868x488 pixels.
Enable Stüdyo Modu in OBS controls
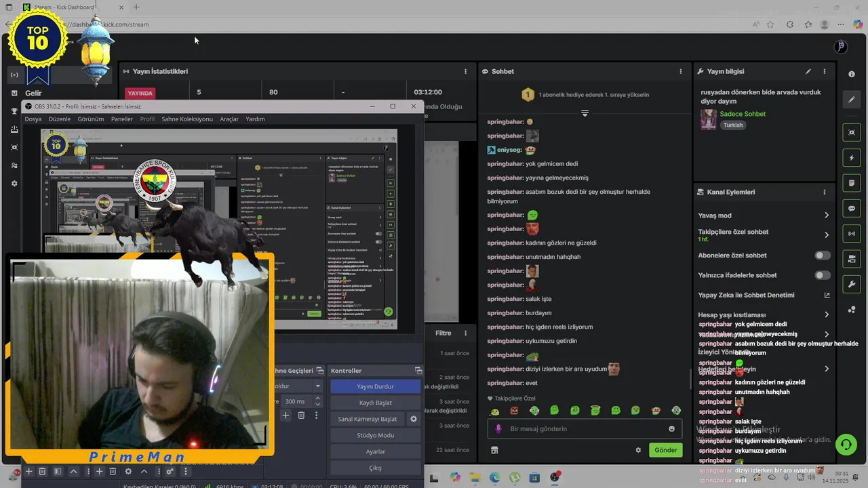(x=375, y=435)
